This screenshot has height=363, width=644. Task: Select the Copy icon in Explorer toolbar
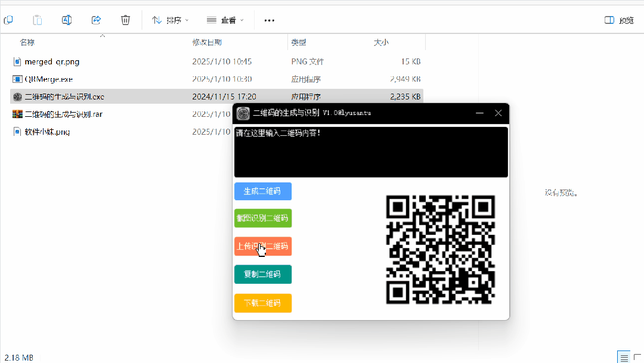click(x=8, y=20)
